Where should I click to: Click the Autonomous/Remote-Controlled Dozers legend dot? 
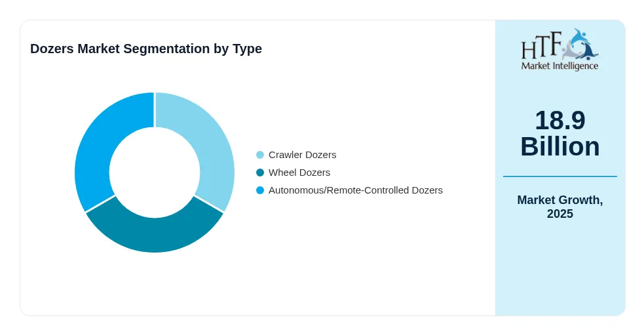[260, 190]
